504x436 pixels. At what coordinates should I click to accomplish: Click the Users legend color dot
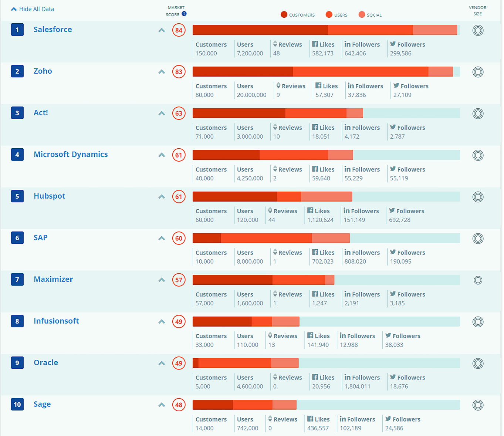(329, 14)
